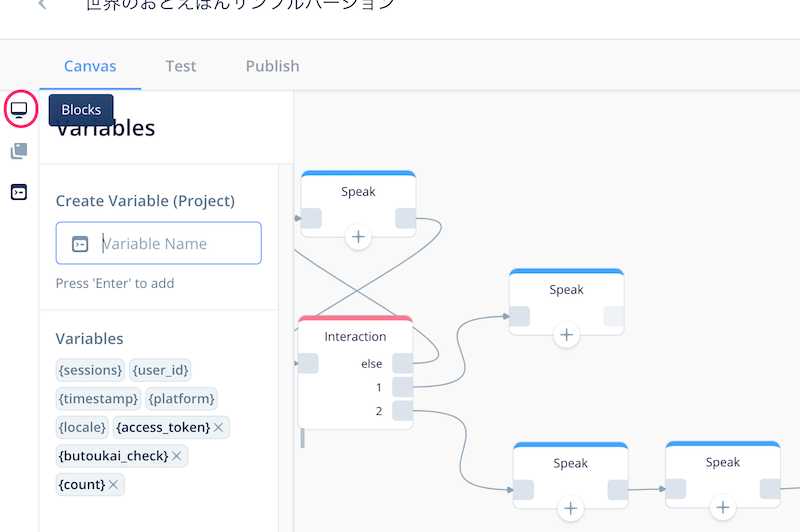The width and height of the screenshot is (800, 532).
Task: Open the Flows stack icon in sidebar
Action: tap(19, 151)
